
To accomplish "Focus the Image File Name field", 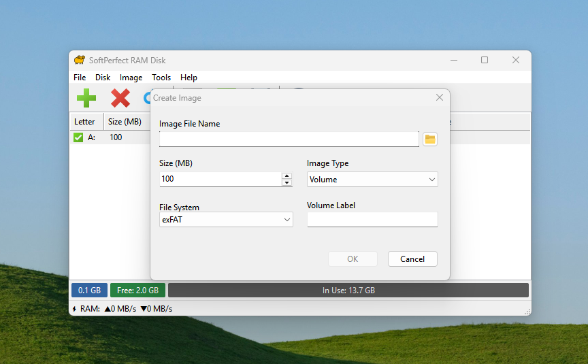I will tap(289, 139).
